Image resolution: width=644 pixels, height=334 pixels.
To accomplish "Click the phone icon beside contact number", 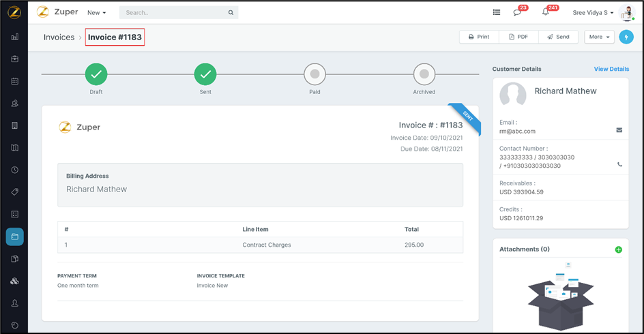I will [619, 164].
